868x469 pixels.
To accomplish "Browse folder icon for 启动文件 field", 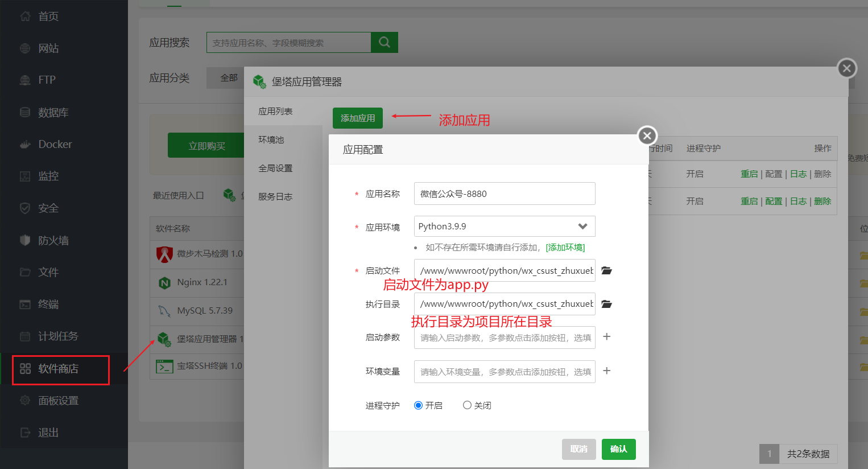I will [606, 270].
